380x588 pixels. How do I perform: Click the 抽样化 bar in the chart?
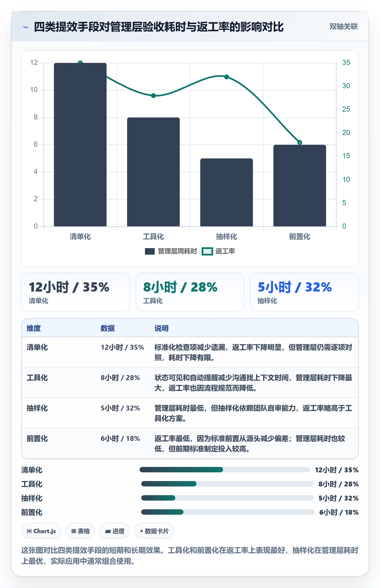(x=227, y=192)
